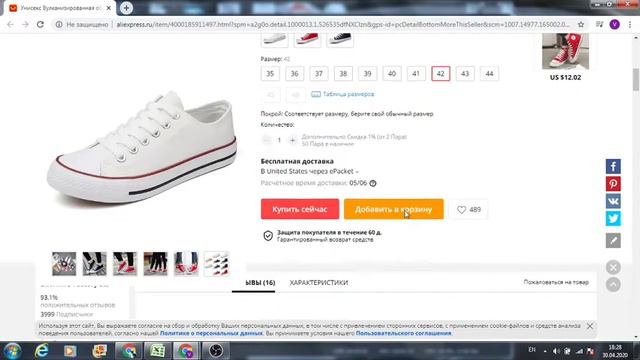Open the edit pencil sidebar icon
640x360 pixels.
click(x=613, y=240)
